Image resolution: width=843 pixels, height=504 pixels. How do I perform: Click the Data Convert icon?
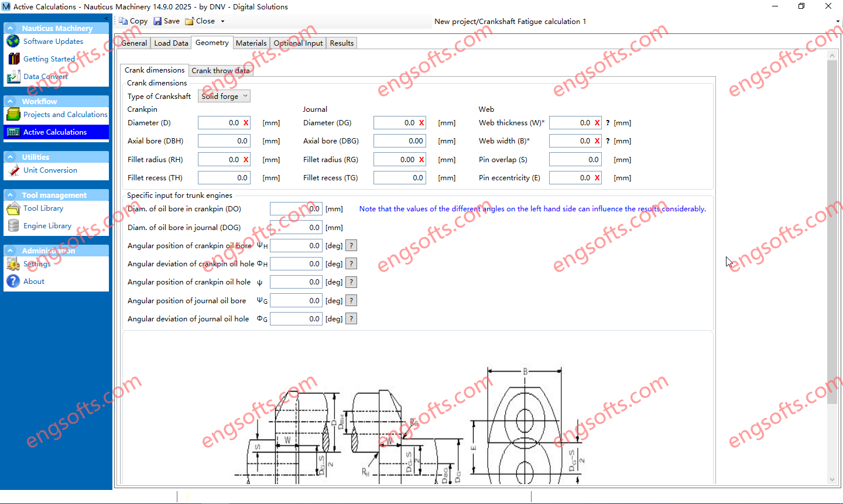[x=13, y=77]
